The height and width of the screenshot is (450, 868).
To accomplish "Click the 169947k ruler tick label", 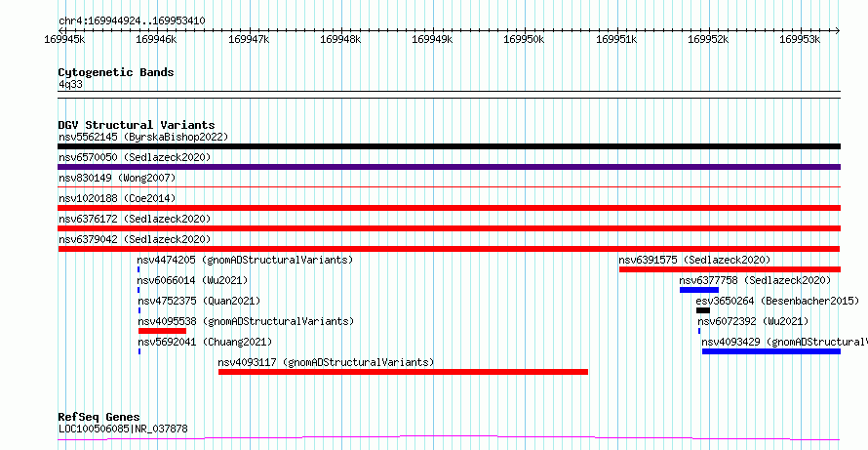I will pos(249,39).
